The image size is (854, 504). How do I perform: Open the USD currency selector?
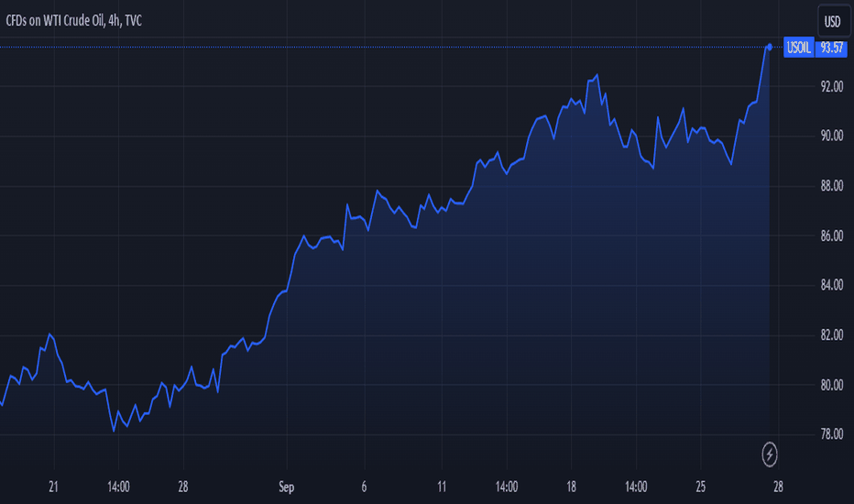tap(832, 21)
